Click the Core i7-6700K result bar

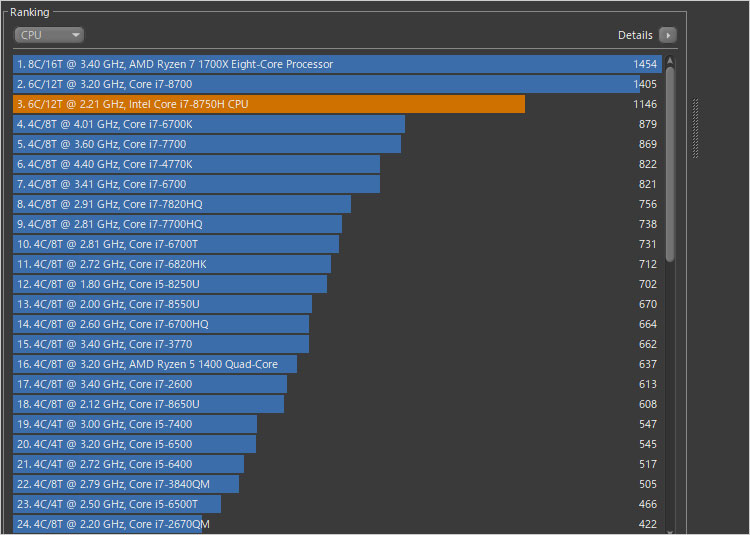208,124
